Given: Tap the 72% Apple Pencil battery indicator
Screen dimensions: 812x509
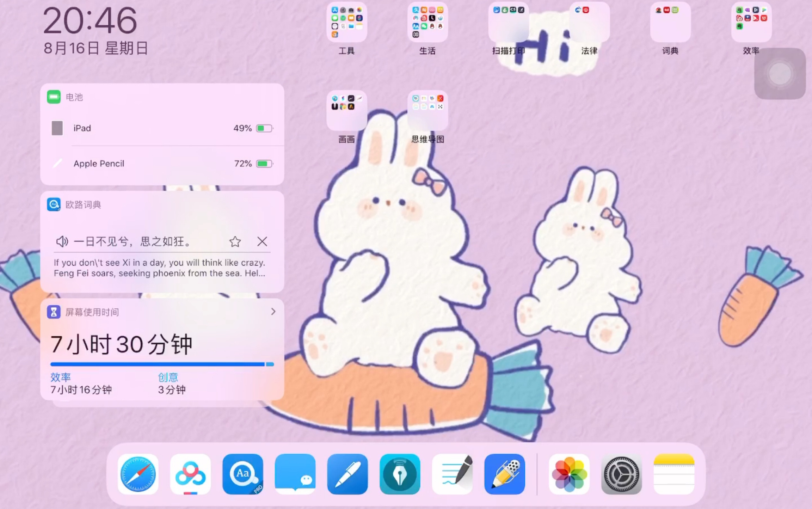Looking at the screenshot, I should [x=253, y=164].
